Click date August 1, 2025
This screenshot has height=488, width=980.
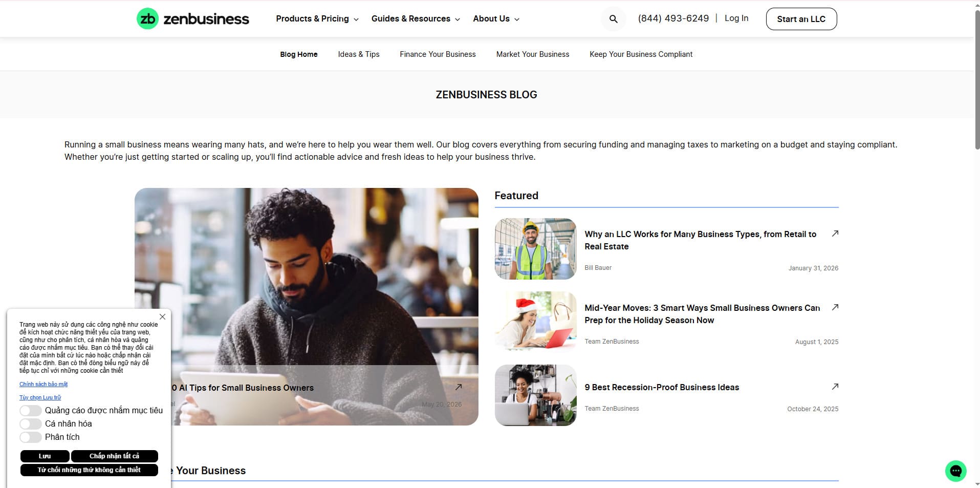[817, 342]
